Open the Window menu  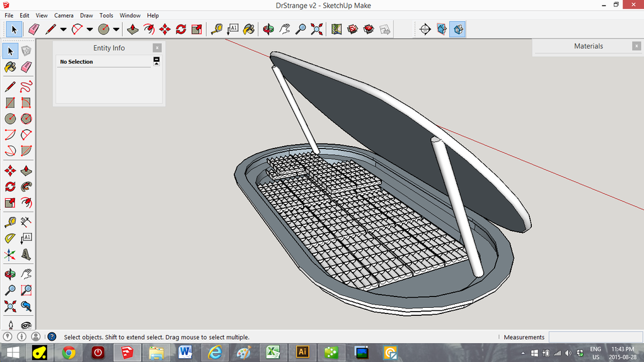pyautogui.click(x=130, y=16)
